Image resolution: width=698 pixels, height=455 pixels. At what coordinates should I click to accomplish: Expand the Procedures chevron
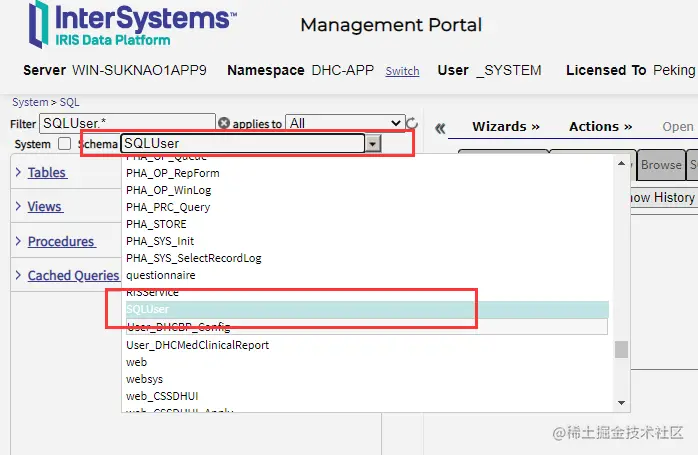[18, 241]
